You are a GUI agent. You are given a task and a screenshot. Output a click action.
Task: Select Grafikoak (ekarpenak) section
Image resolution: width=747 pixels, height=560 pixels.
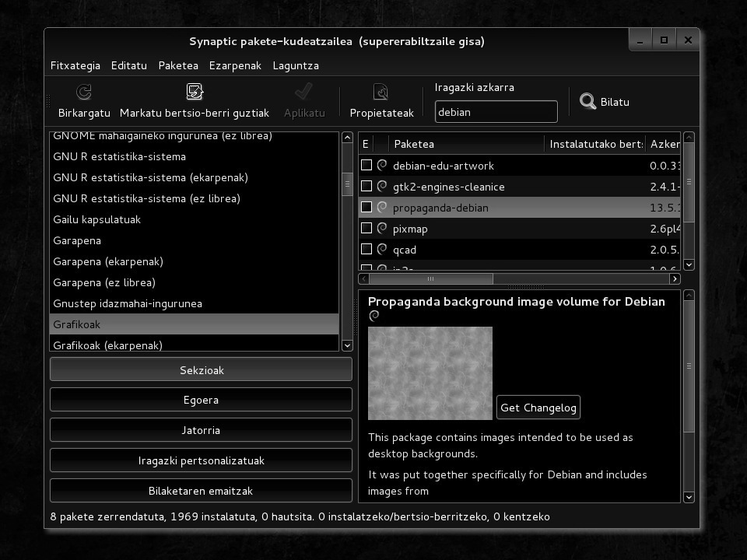point(194,344)
